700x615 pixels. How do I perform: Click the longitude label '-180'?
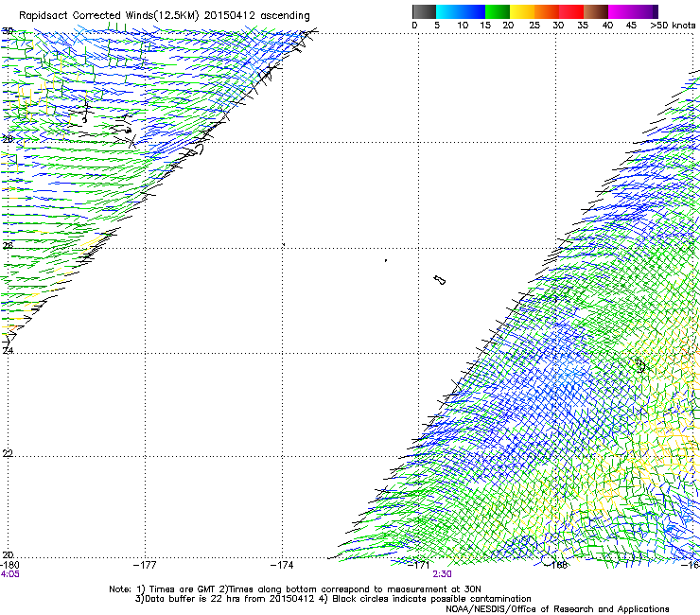pos(9,565)
